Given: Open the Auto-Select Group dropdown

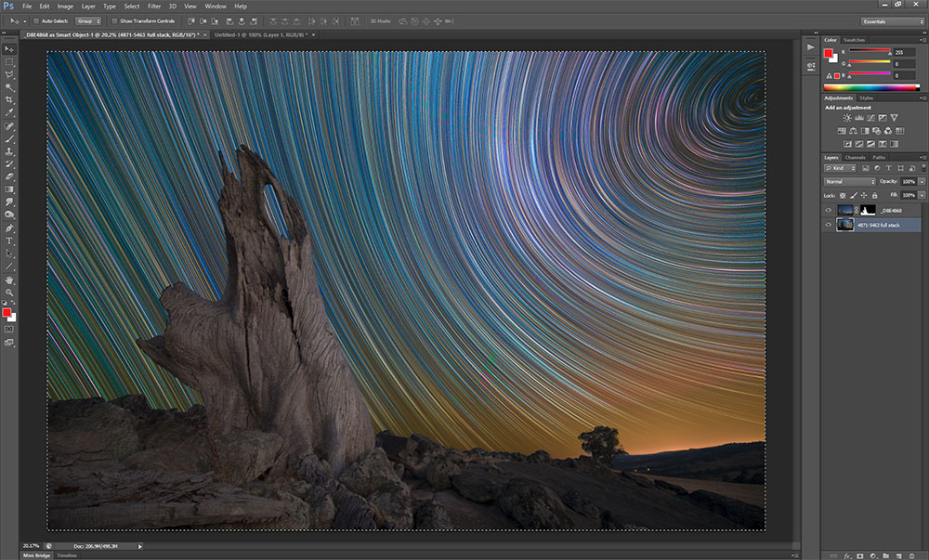Looking at the screenshot, I should point(88,21).
